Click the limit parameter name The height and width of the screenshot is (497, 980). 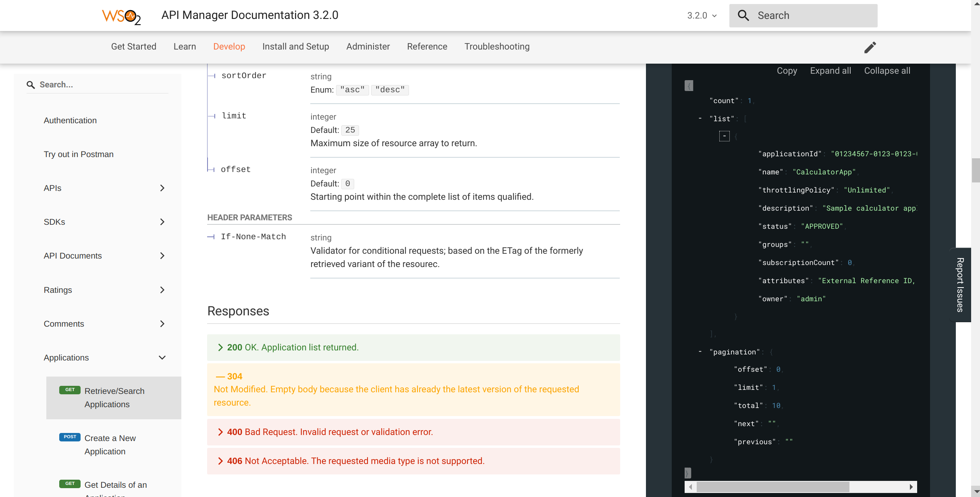(x=234, y=116)
